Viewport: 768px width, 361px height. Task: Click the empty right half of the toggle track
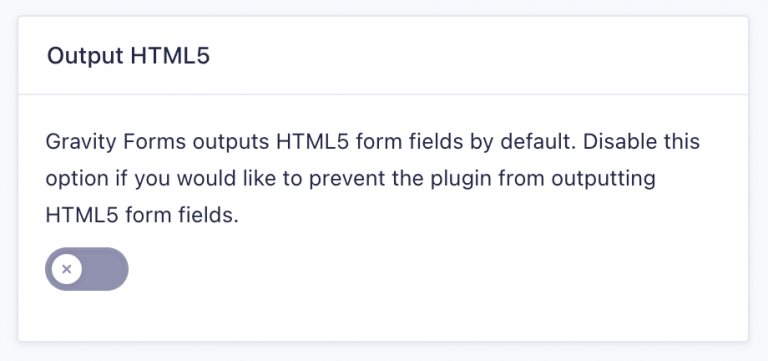[107, 269]
